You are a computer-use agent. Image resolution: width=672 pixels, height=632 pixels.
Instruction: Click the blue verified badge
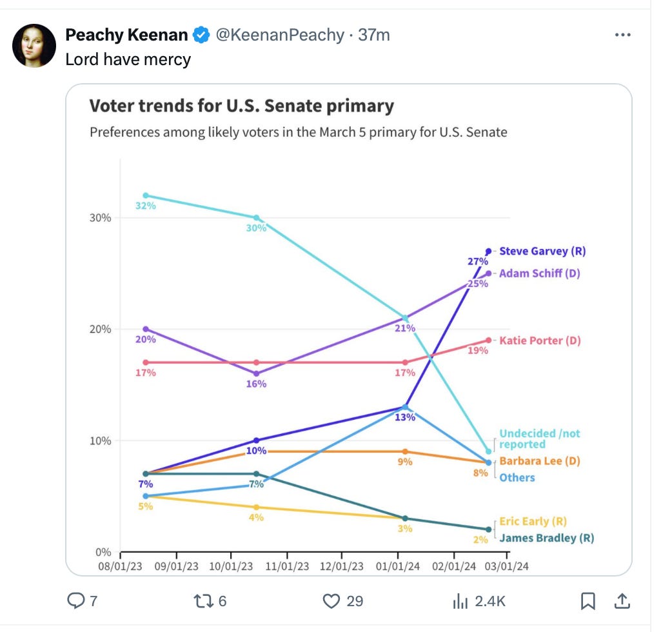pyautogui.click(x=202, y=35)
